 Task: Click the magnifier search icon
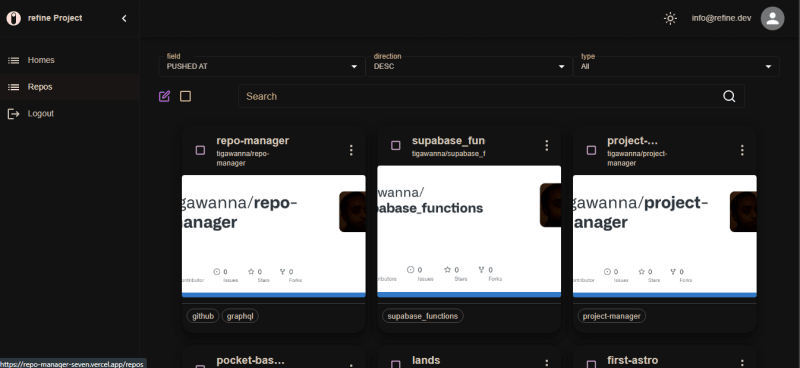[729, 96]
